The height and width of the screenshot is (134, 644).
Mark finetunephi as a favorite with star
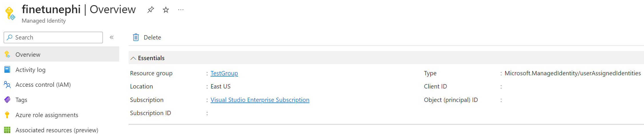pos(166,10)
